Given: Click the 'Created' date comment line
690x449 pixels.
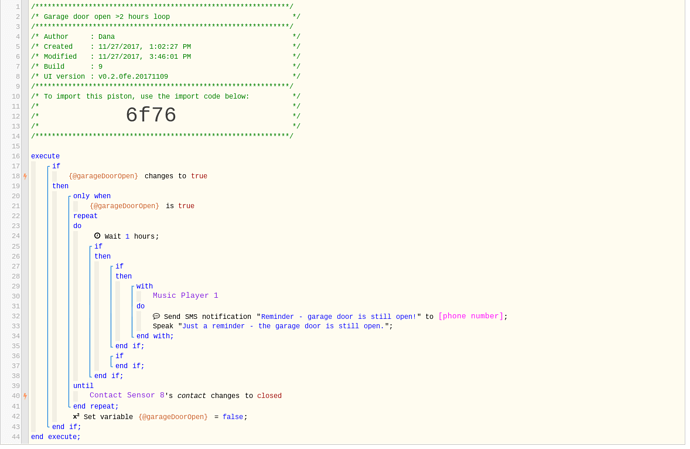Looking at the screenshot, I should click(117, 47).
